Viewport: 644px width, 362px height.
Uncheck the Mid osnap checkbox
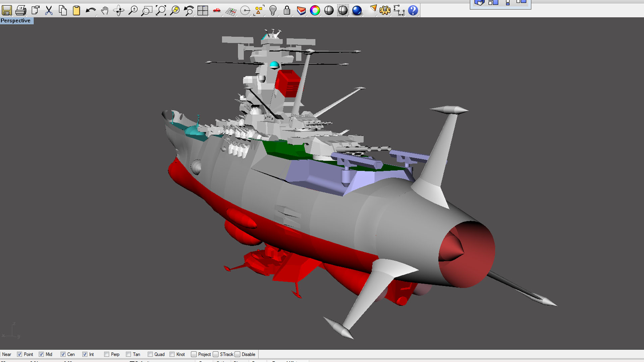[x=41, y=354]
